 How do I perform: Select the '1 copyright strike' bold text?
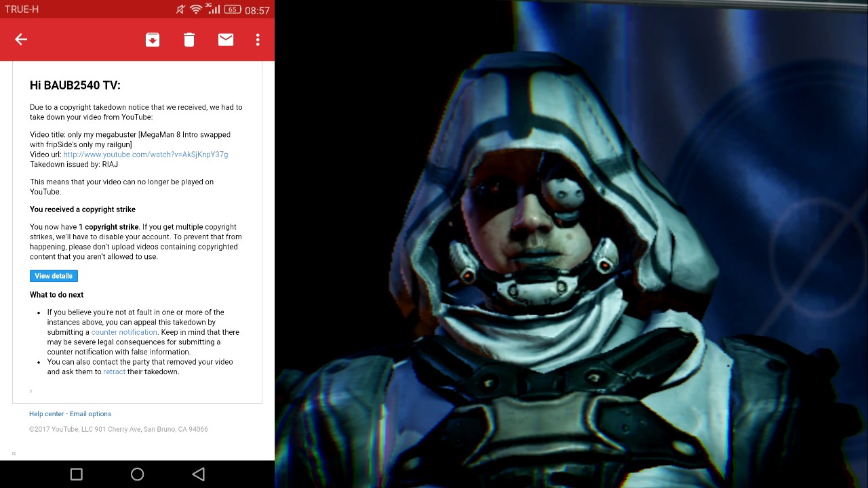point(108,227)
